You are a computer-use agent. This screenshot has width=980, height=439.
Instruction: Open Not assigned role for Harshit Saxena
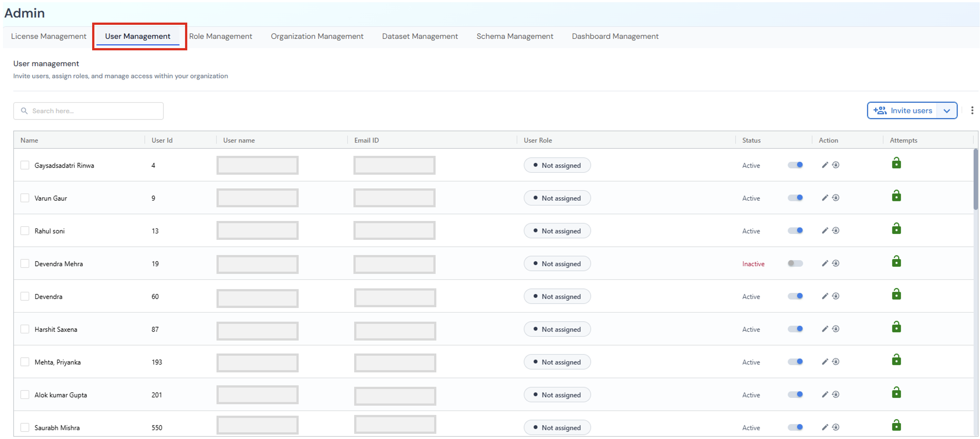tap(557, 329)
